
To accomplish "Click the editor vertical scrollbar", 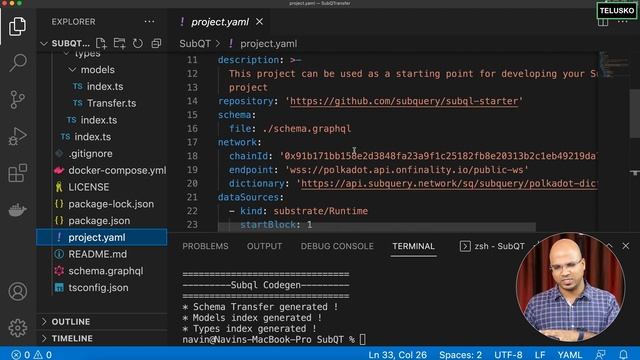I will coord(635,114).
